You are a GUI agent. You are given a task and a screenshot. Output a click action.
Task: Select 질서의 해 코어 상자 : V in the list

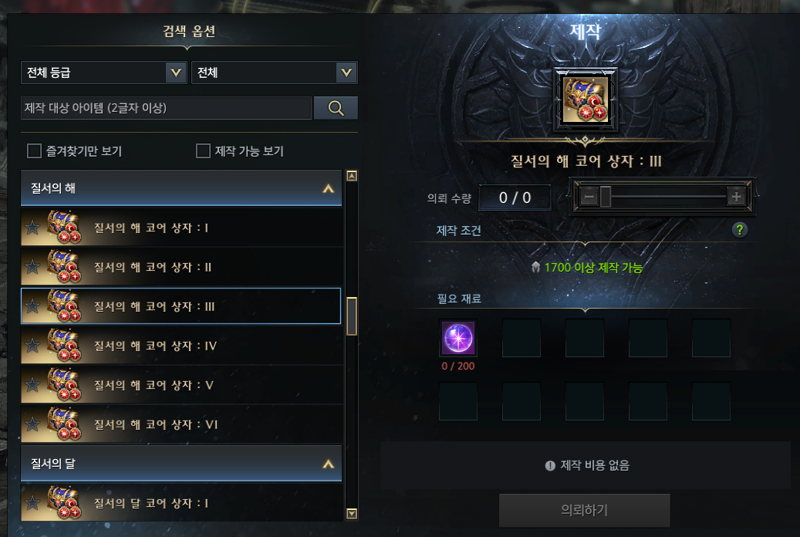(181, 385)
